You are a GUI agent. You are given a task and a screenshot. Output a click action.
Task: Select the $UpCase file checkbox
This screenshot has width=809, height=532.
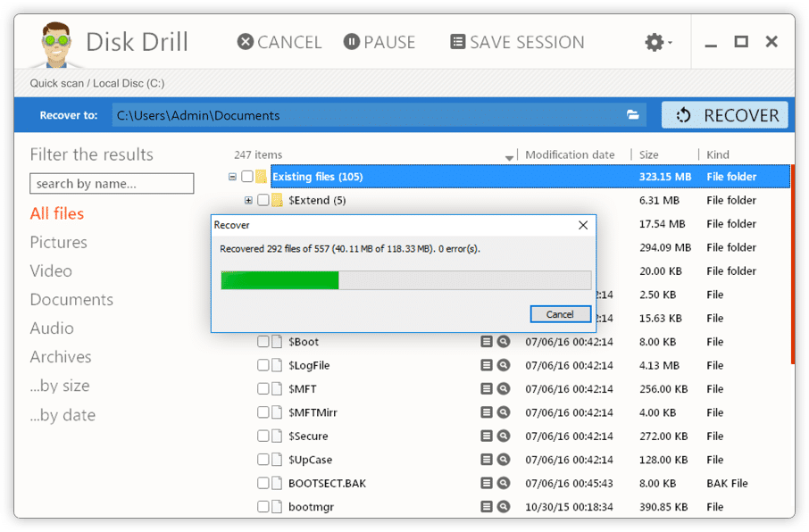[x=263, y=460]
